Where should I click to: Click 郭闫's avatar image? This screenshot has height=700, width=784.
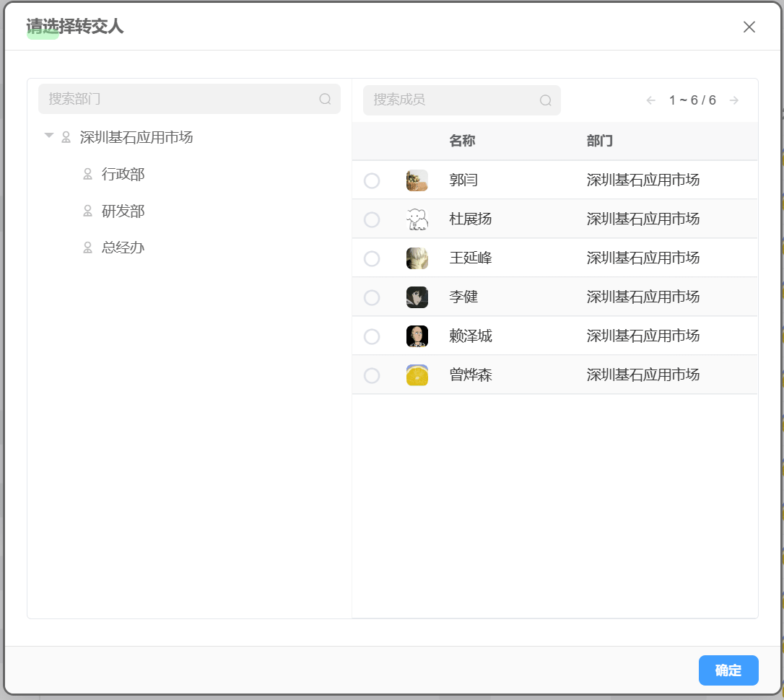coord(417,180)
